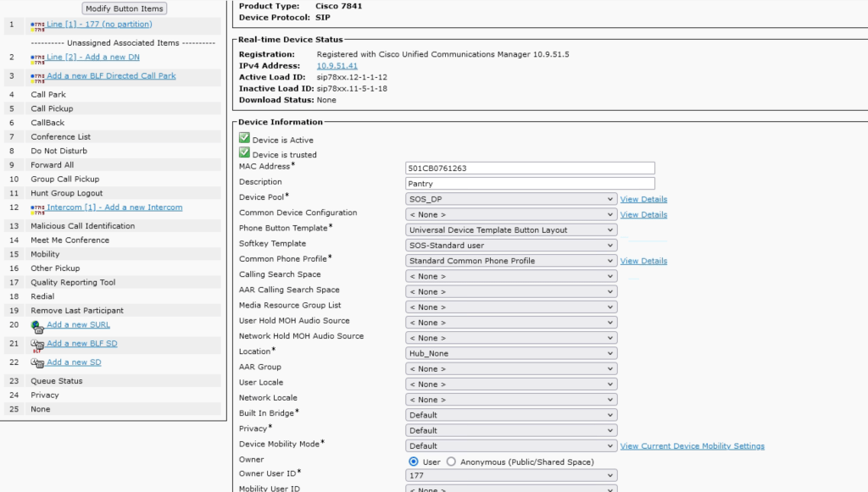Open the IPv4 address 10.9.51.41 link
The height and width of the screenshot is (492, 868).
click(x=337, y=65)
